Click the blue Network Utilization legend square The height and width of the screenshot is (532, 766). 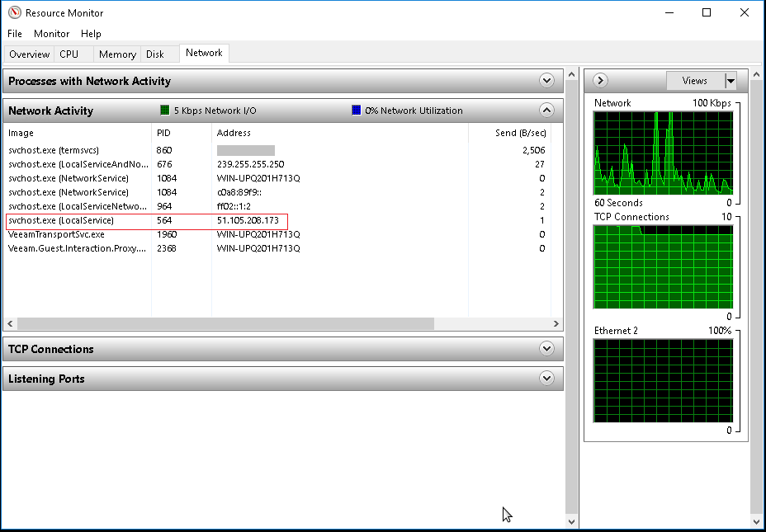(356, 111)
